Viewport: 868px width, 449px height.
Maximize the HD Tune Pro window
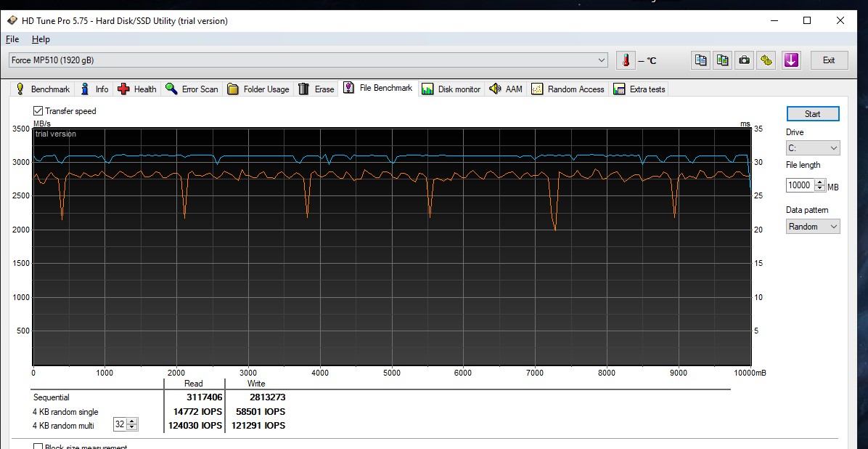click(807, 20)
